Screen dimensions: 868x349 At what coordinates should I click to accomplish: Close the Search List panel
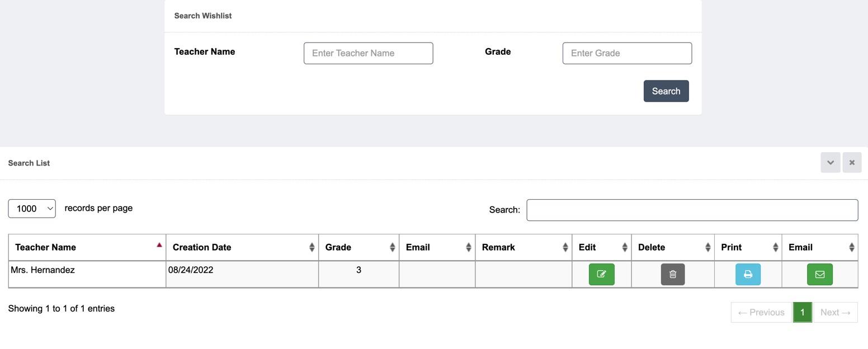pyautogui.click(x=852, y=163)
